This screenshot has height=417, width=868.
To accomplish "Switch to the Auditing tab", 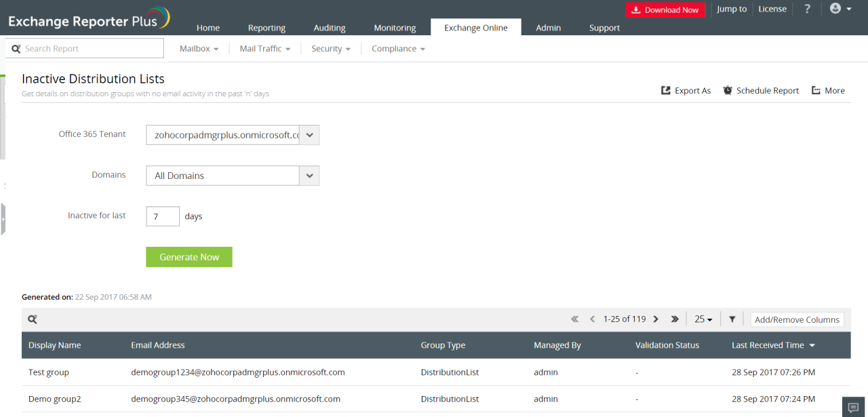I will [x=330, y=28].
